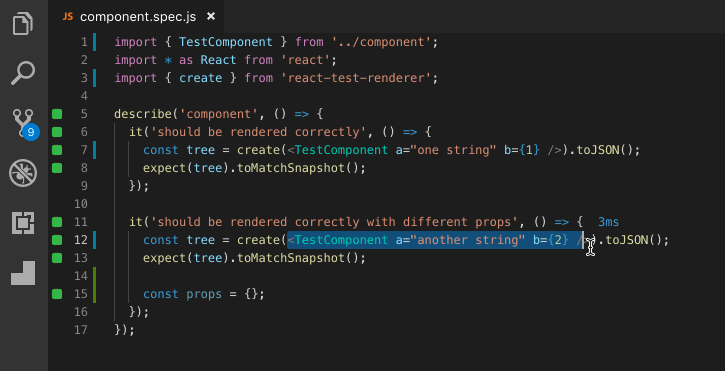Open the Explorer files icon in sidebar
Image resolution: width=725 pixels, height=371 pixels.
click(23, 23)
